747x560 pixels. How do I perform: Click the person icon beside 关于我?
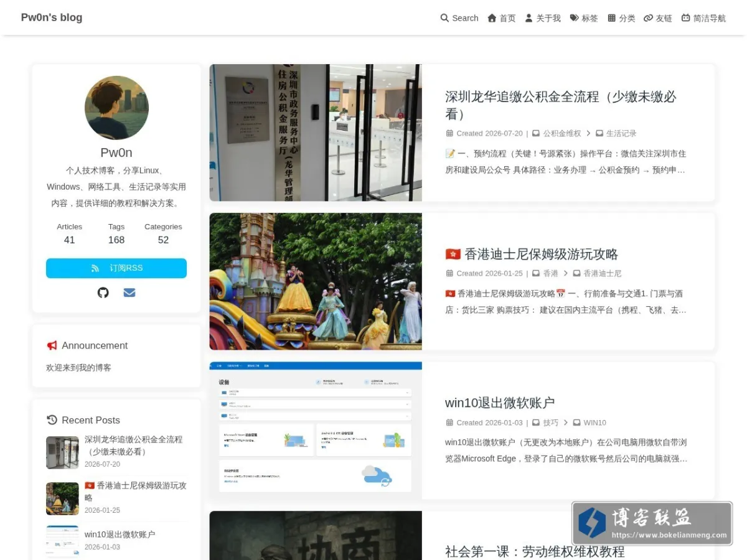click(529, 18)
